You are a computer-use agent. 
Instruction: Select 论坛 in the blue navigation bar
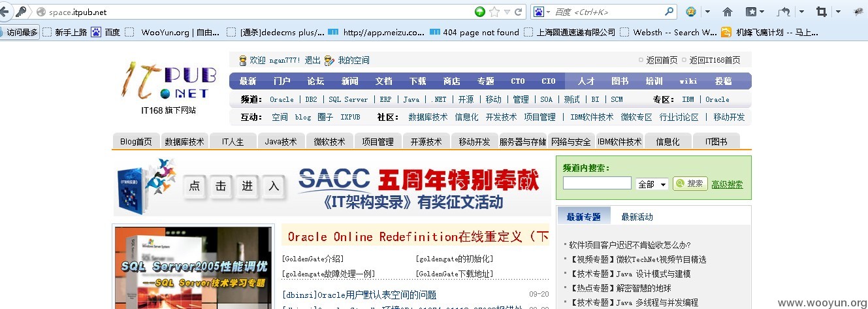click(315, 81)
